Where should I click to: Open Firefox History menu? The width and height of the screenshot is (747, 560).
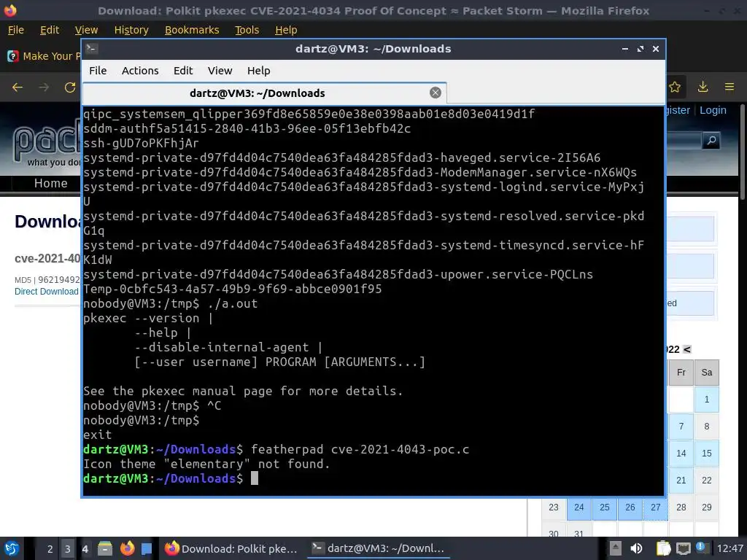tap(131, 30)
